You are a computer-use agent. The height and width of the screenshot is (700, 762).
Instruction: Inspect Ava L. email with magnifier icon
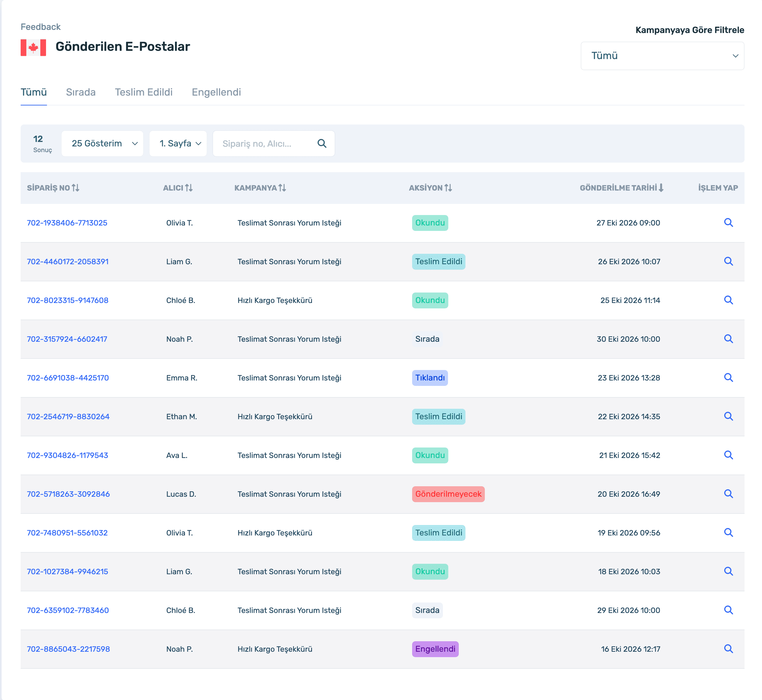tap(728, 455)
